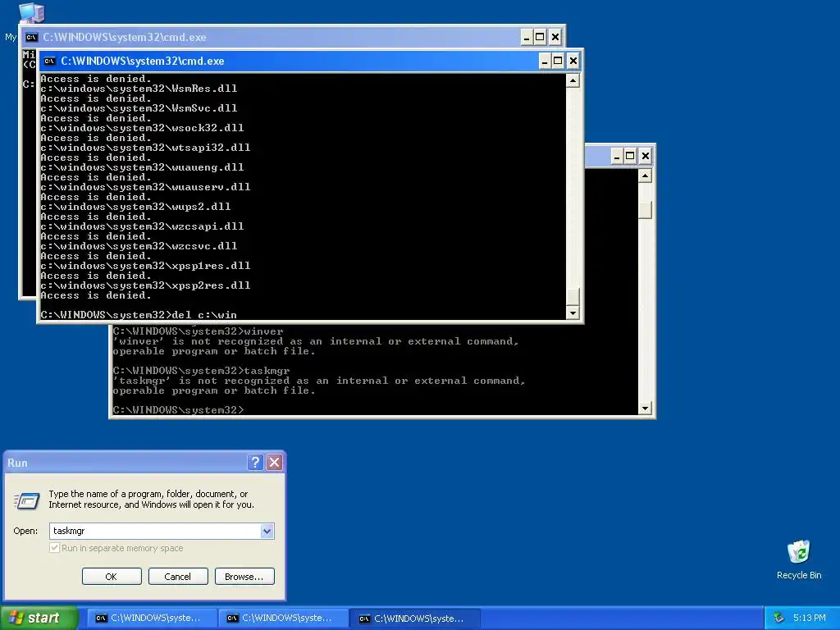This screenshot has height=630, width=840.
Task: Click the front cmd.exe window title bar text
Action: (x=143, y=61)
